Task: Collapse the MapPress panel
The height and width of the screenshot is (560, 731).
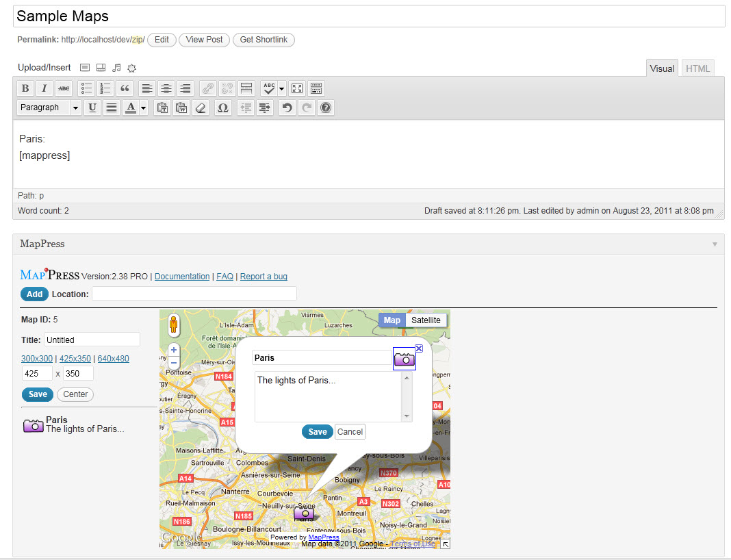Action: click(715, 244)
